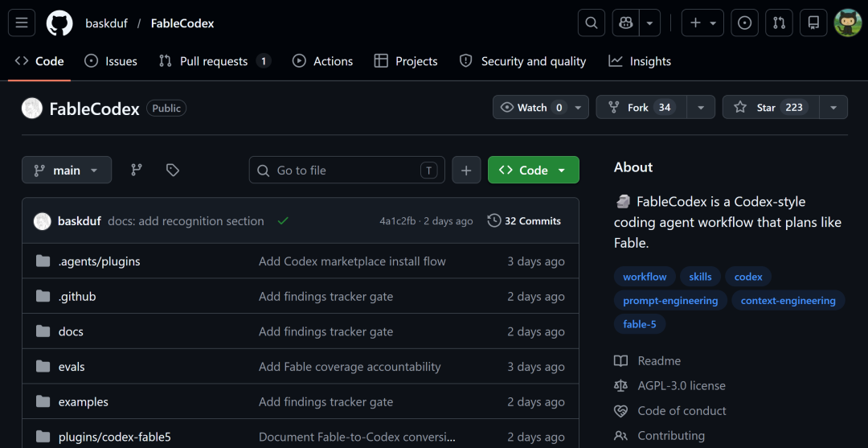Select the prompt-engineering topic tag
This screenshot has height=448, width=868.
pos(670,300)
